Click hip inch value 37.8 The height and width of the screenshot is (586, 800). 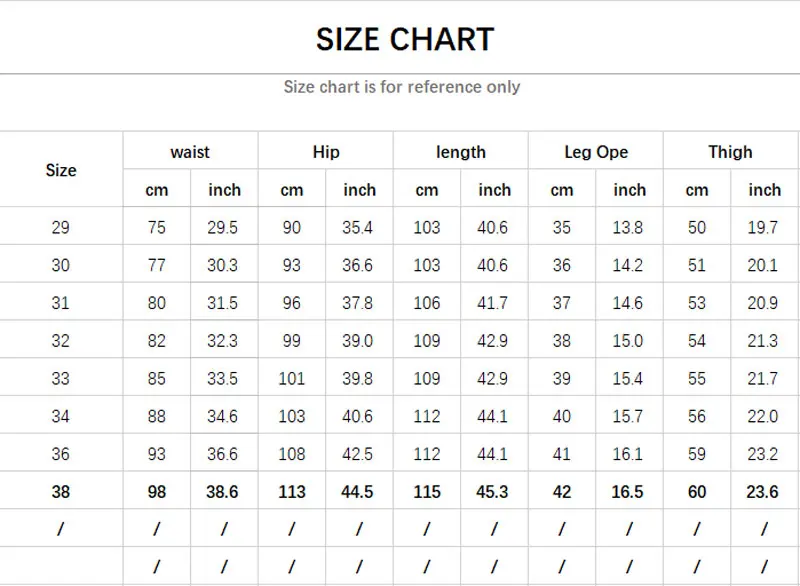tap(358, 303)
